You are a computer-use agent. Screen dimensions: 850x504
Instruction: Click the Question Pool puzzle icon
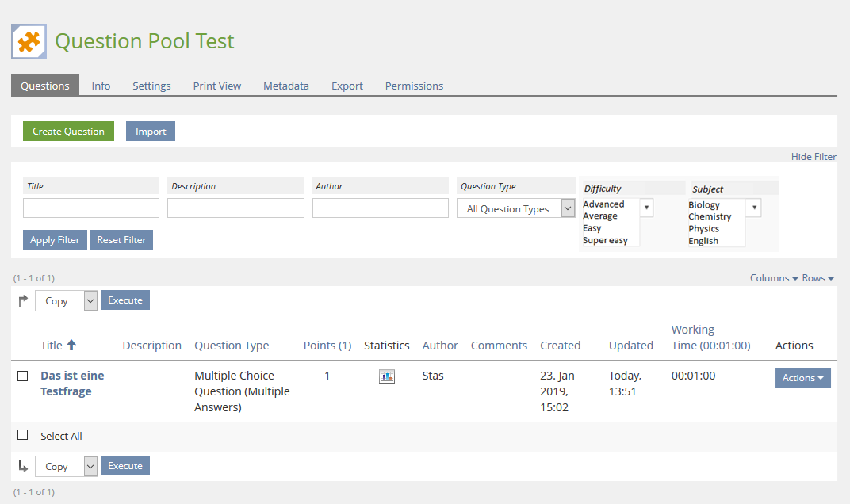pyautogui.click(x=29, y=41)
